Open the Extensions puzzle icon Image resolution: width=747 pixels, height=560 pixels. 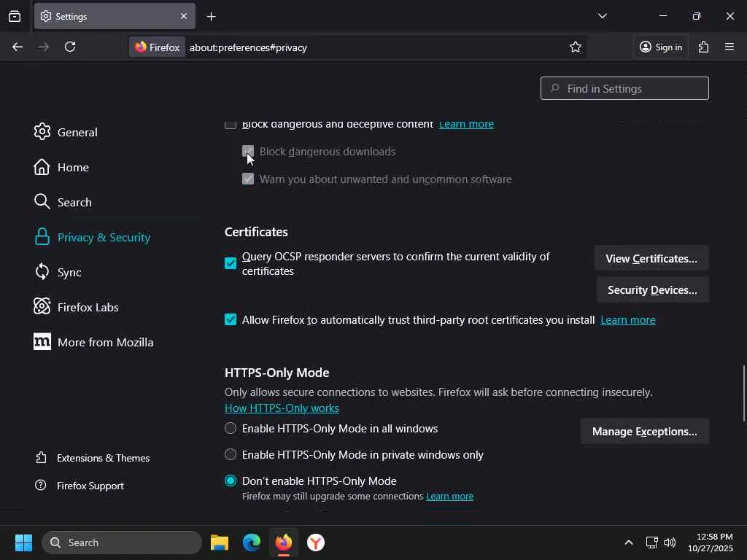(x=703, y=47)
